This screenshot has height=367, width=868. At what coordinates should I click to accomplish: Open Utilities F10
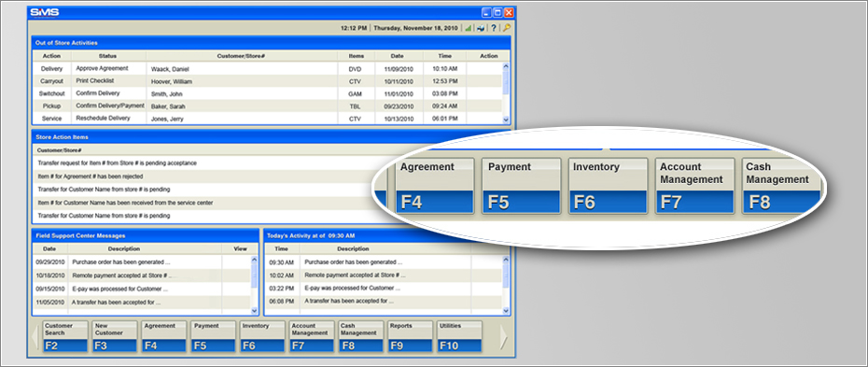coord(459,336)
